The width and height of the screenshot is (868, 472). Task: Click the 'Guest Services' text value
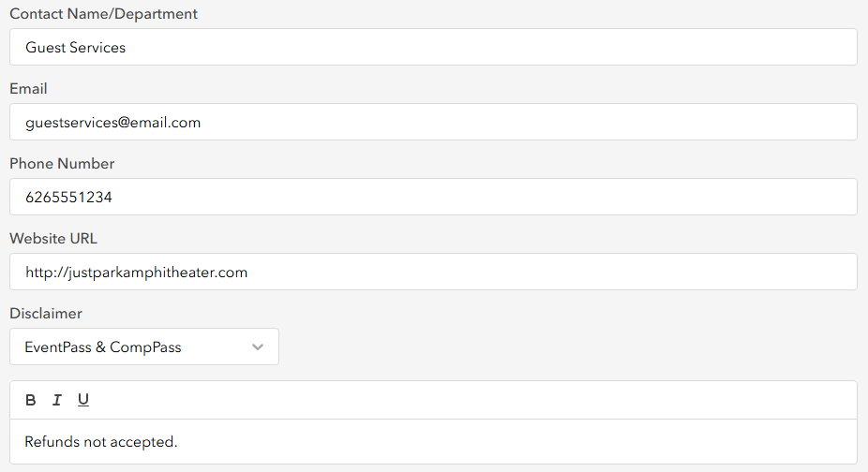tap(76, 48)
